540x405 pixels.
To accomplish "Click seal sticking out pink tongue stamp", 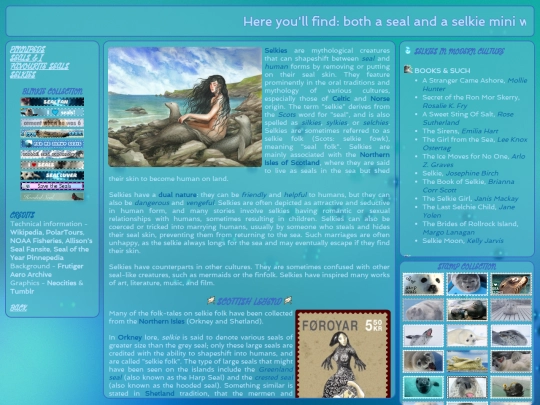I will tap(467, 387).
